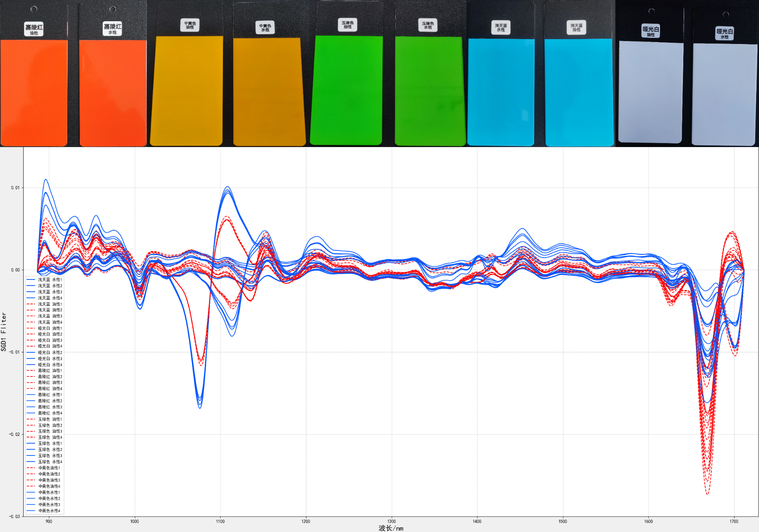The width and height of the screenshot is (759, 532).
Task: Click the 中黄色 油性 label sticker
Action: point(190,25)
